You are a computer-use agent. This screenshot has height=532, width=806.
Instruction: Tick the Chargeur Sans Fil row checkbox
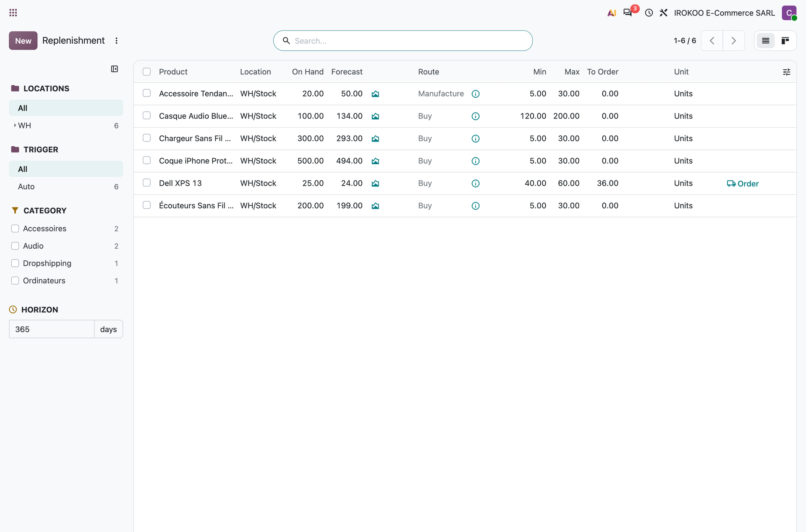click(147, 138)
